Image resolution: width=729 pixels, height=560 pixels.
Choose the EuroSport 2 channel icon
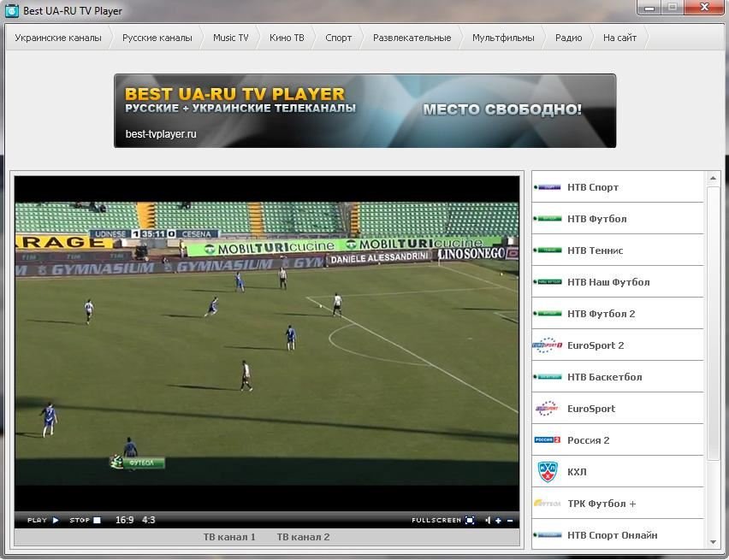[548, 345]
